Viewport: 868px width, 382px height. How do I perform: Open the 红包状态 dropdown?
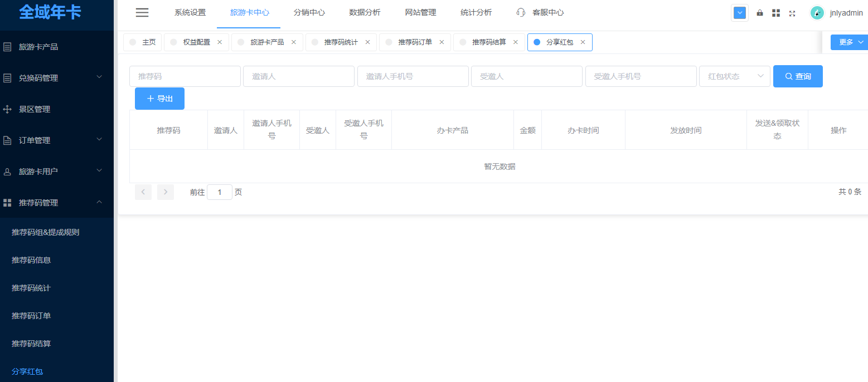pyautogui.click(x=734, y=76)
